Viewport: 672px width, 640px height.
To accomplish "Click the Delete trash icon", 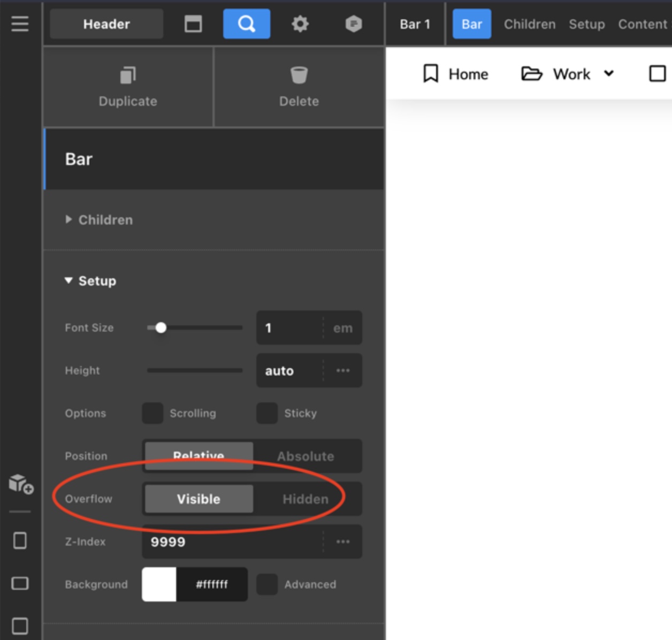I will pyautogui.click(x=299, y=86).
